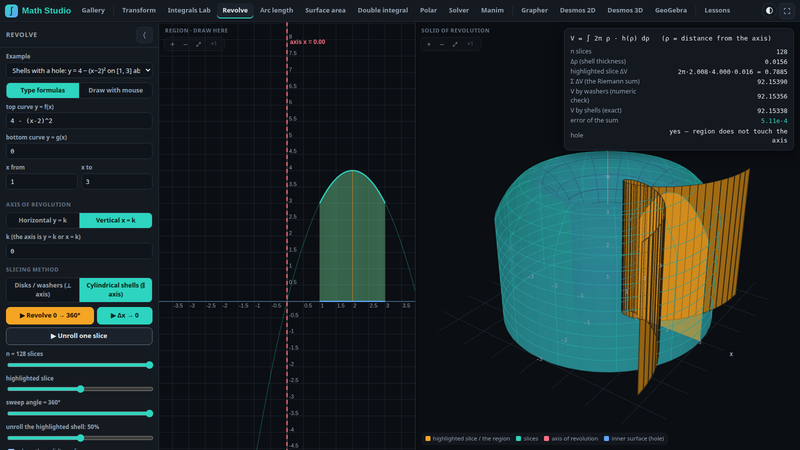Open the Transform tab

click(x=139, y=10)
